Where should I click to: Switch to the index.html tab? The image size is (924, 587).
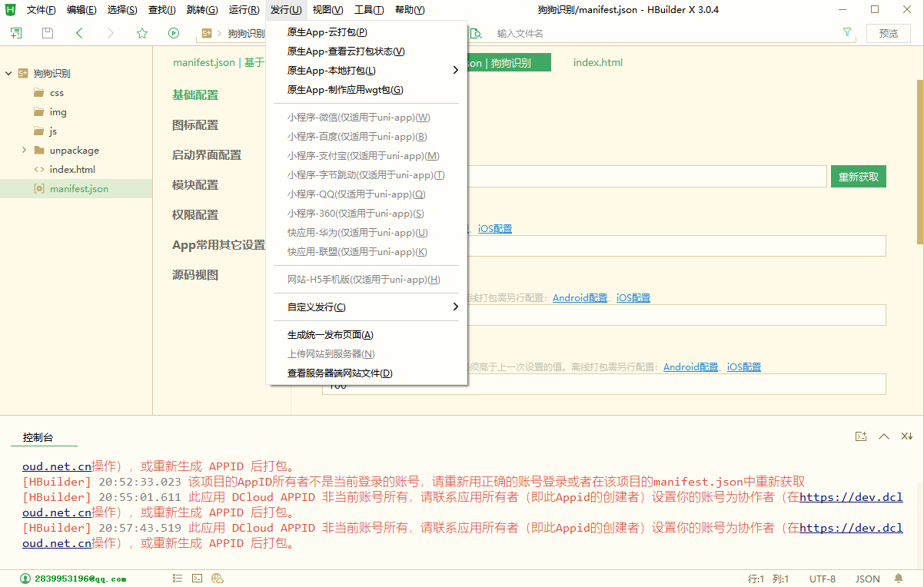pos(598,62)
